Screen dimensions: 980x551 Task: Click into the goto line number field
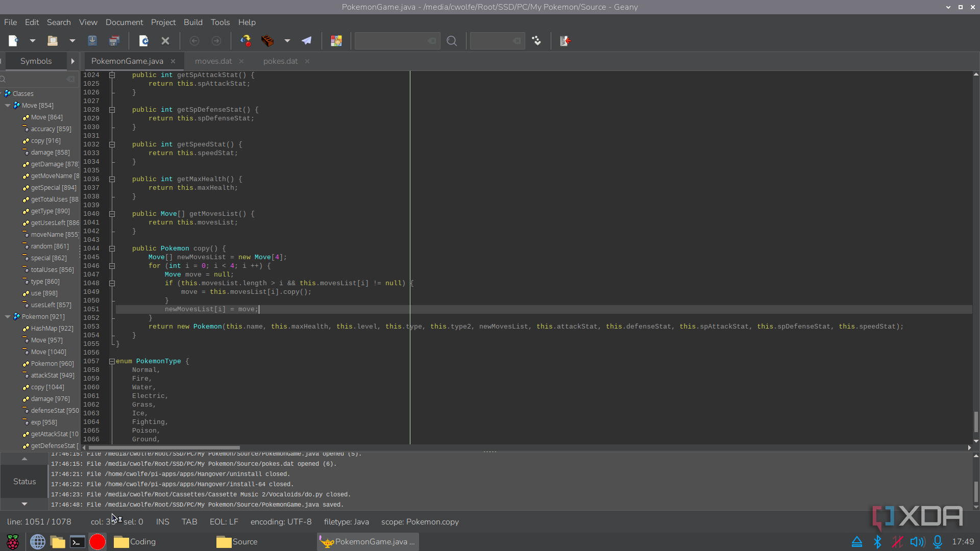coord(497,41)
